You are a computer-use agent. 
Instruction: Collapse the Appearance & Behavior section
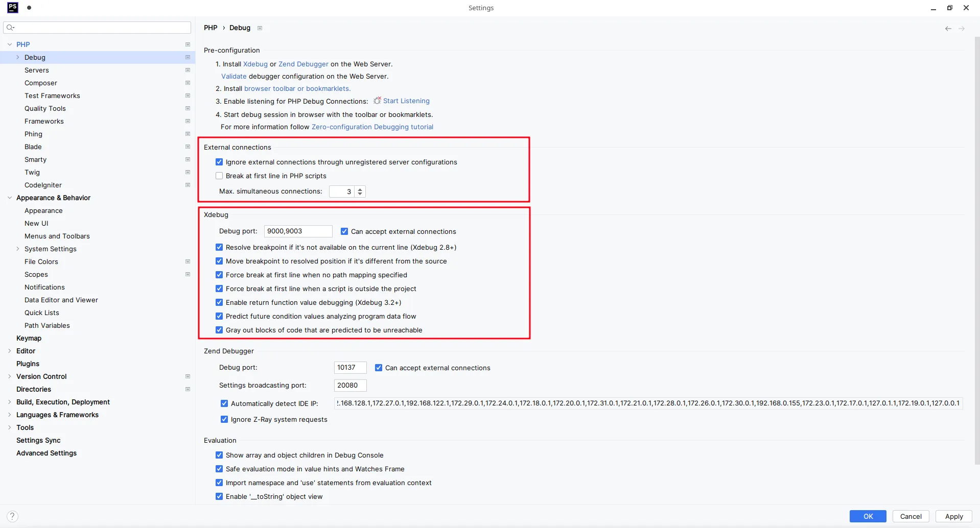(x=10, y=198)
